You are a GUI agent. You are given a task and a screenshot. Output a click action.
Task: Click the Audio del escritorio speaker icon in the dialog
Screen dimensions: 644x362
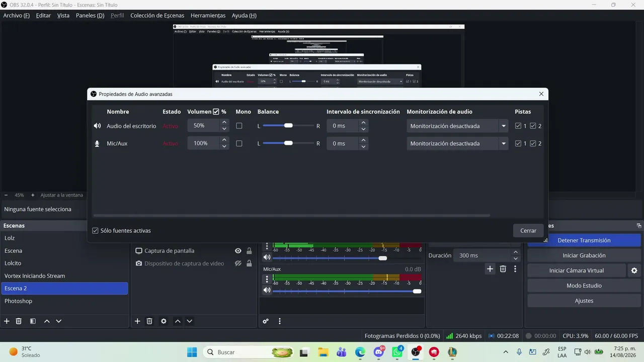coord(97,126)
